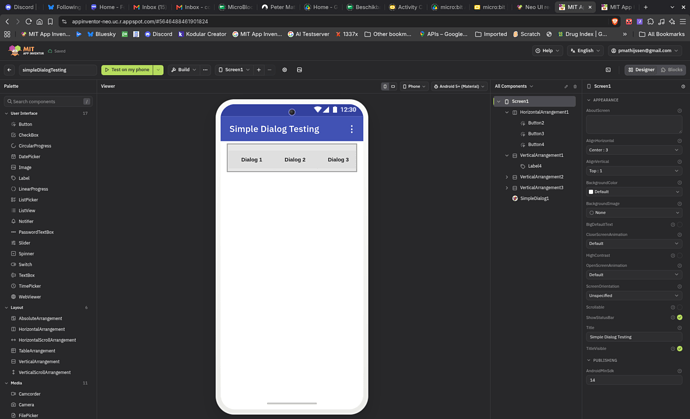
Task: Collapse the User Interface palette category
Action: (x=6, y=114)
